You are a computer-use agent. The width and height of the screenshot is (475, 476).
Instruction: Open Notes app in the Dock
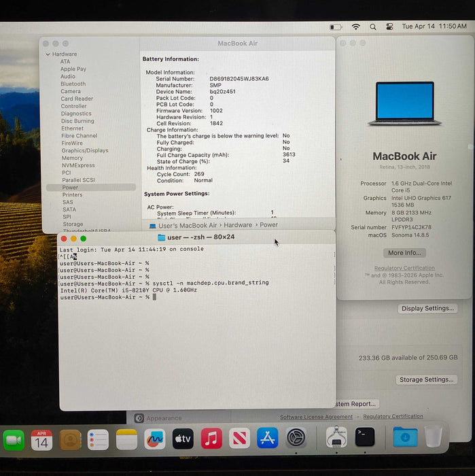point(126,439)
